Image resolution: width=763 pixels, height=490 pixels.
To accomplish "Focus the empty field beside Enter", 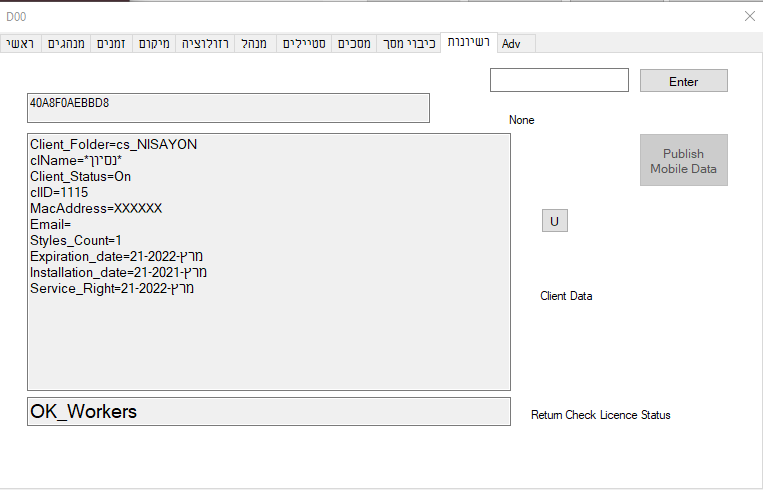I will (x=559, y=80).
